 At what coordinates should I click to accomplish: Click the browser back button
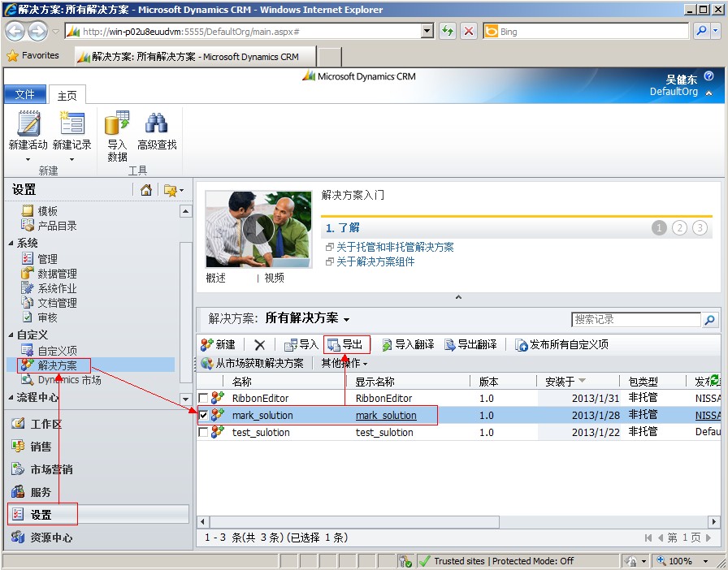tap(15, 31)
